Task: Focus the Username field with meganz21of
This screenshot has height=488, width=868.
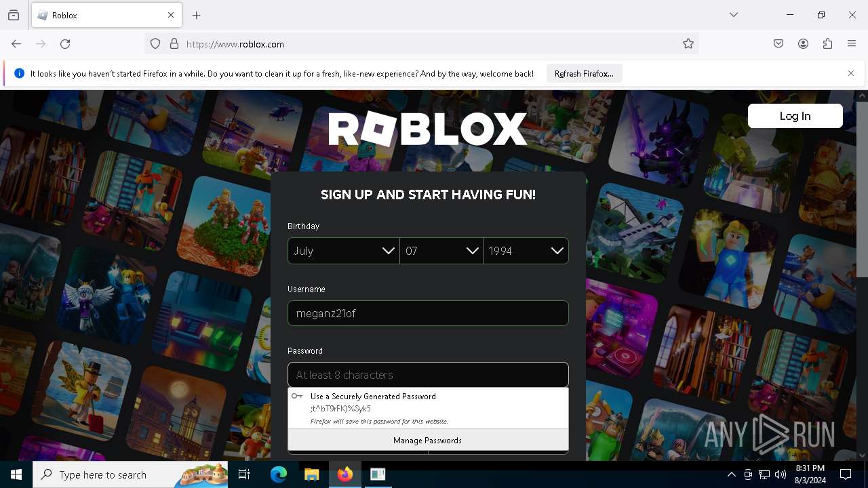Action: click(428, 313)
